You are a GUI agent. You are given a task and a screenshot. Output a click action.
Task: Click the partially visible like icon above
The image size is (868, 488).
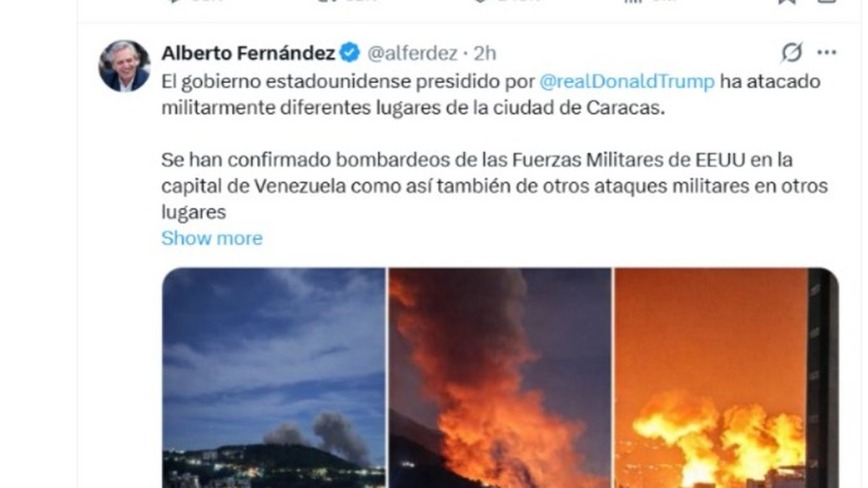click(x=481, y=2)
